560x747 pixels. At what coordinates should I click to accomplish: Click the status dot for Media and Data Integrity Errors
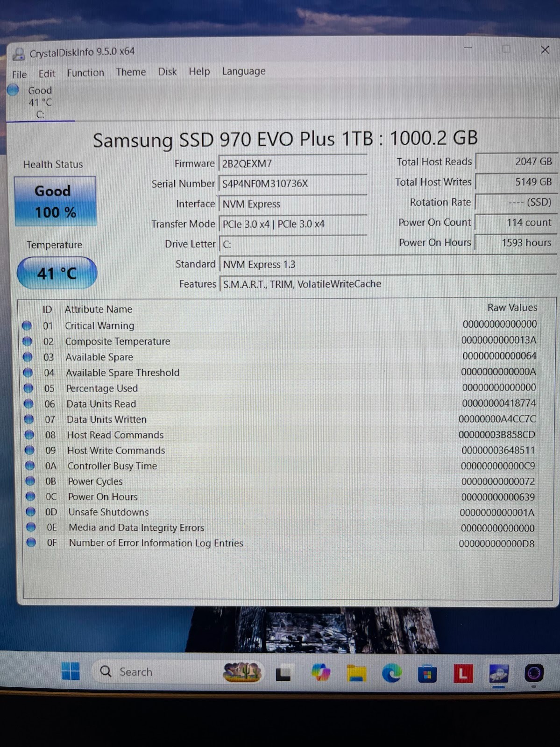point(31,527)
